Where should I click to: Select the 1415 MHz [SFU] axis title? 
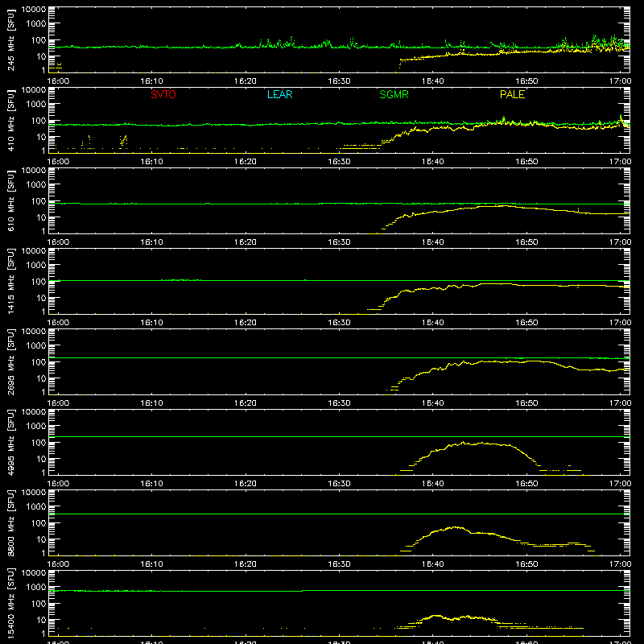tap(11, 281)
